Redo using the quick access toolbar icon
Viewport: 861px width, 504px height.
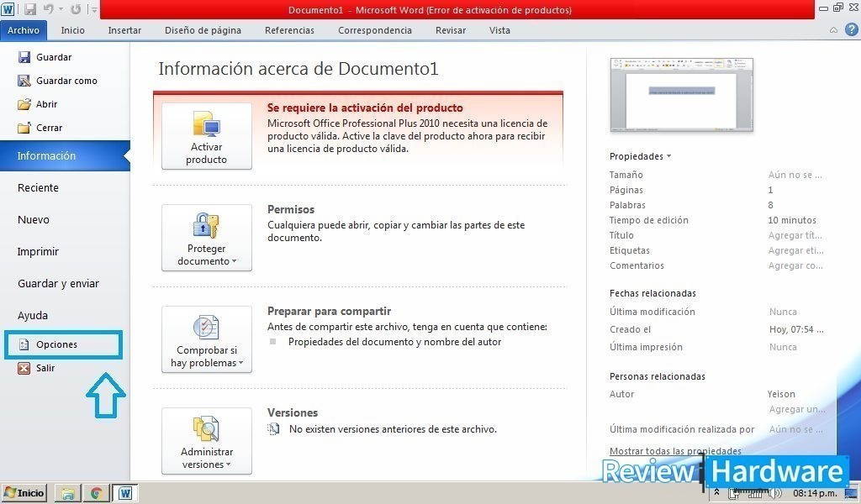[x=76, y=9]
